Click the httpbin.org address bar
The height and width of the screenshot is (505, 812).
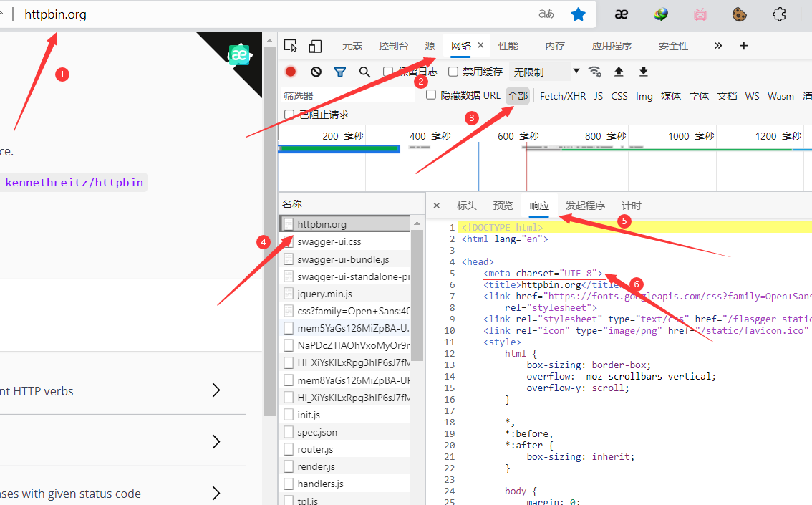[x=55, y=14]
